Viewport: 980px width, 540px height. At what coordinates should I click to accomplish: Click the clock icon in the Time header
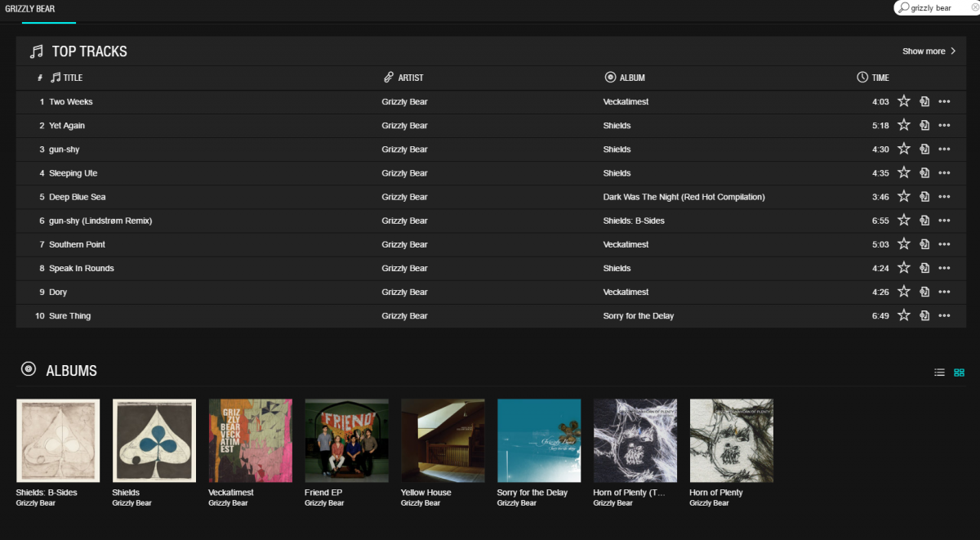tap(862, 77)
